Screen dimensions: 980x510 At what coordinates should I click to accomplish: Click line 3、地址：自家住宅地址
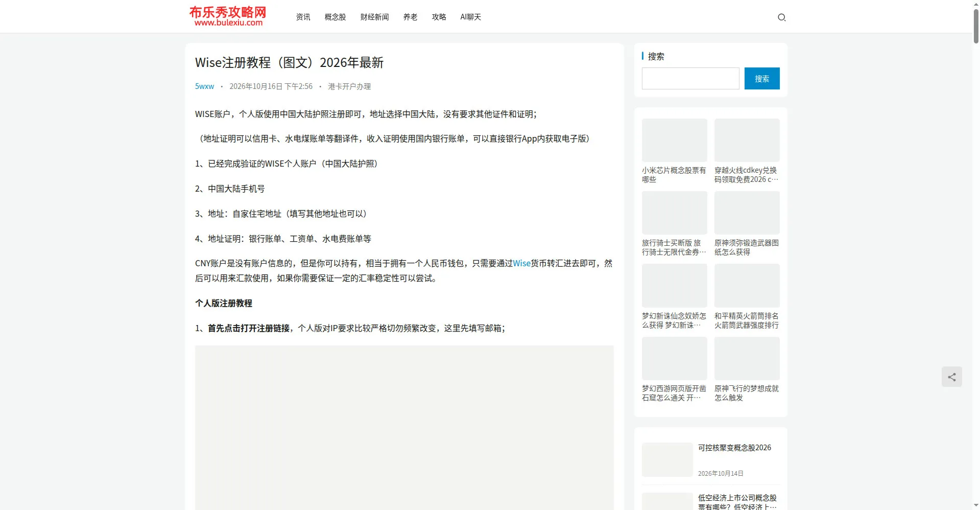282,214
